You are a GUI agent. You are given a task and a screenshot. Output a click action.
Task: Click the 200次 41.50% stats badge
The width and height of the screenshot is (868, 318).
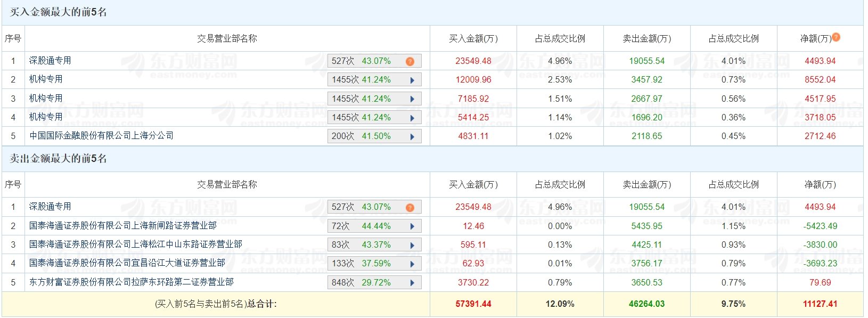coord(361,136)
